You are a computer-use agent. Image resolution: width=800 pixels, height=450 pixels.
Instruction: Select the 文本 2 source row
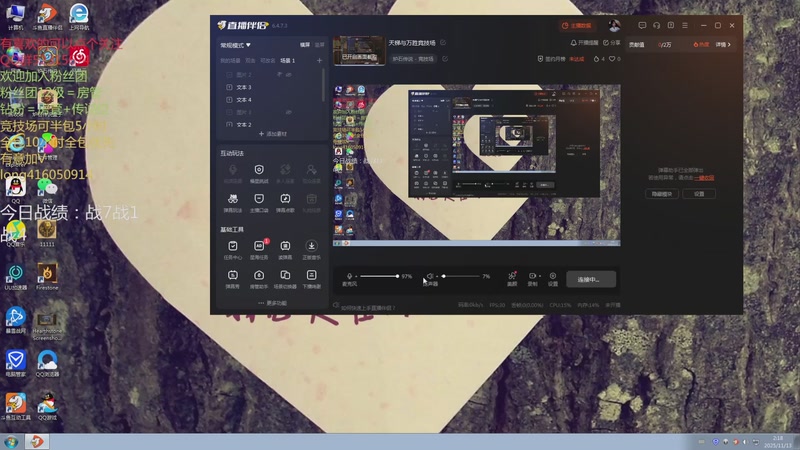coord(271,124)
